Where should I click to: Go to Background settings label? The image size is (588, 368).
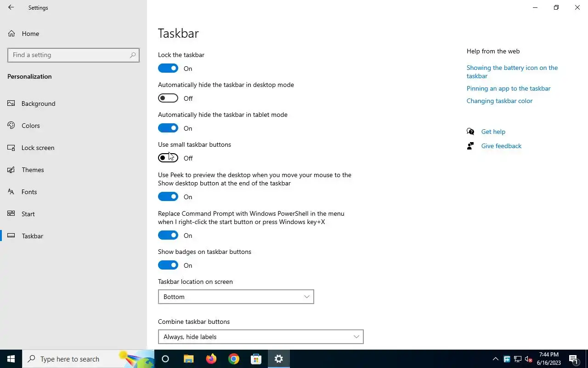click(x=38, y=103)
